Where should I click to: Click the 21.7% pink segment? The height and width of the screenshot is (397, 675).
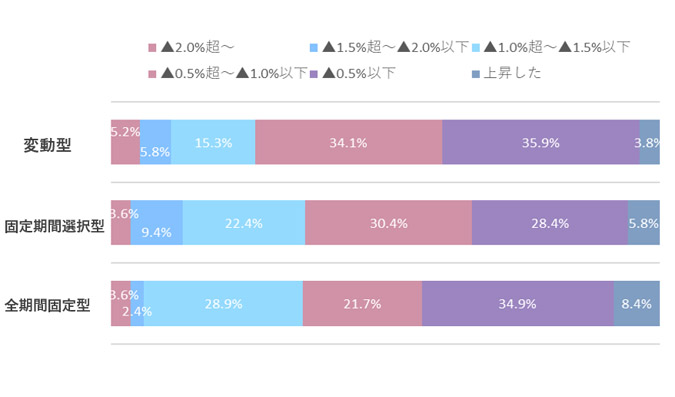pyautogui.click(x=362, y=304)
